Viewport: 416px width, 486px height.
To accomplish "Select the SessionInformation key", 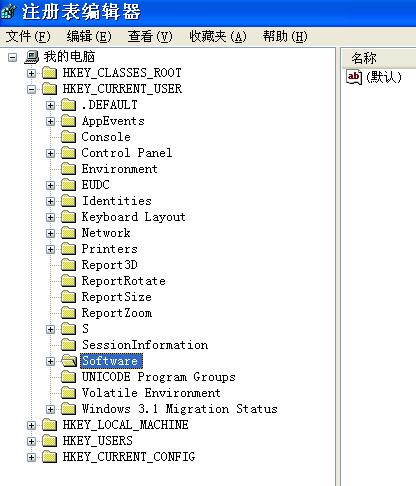I will pyautogui.click(x=145, y=345).
